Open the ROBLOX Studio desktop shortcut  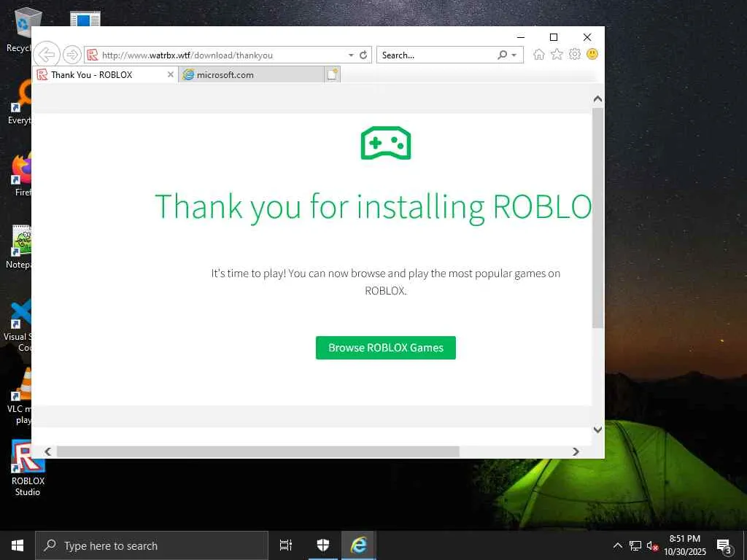tap(28, 467)
